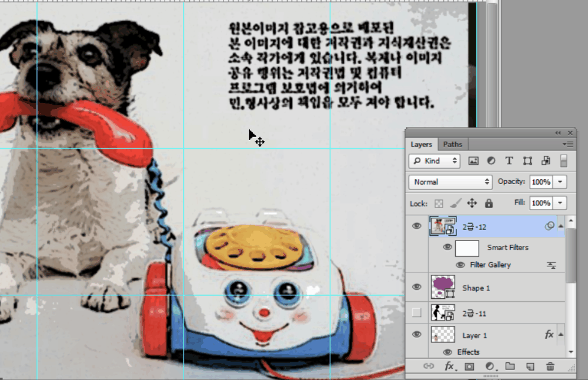Open the Fill slider dropdown arrow

pyautogui.click(x=560, y=203)
